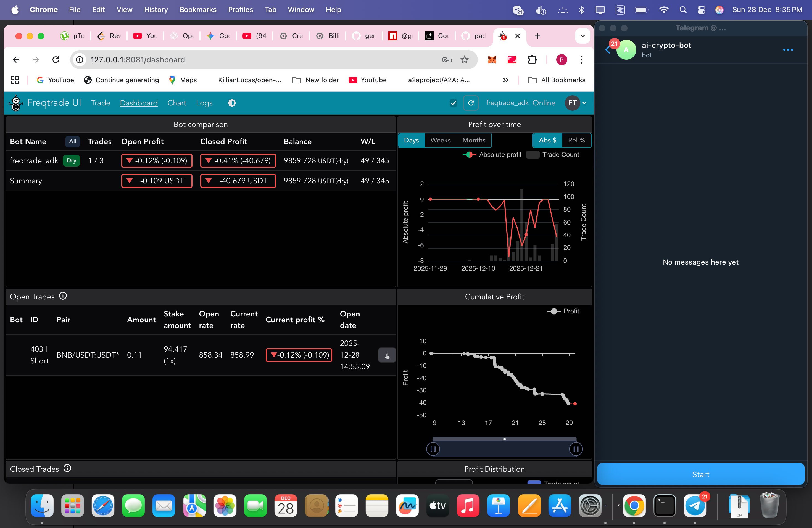
Task: Expand the FT account dropdown
Action: click(x=576, y=103)
